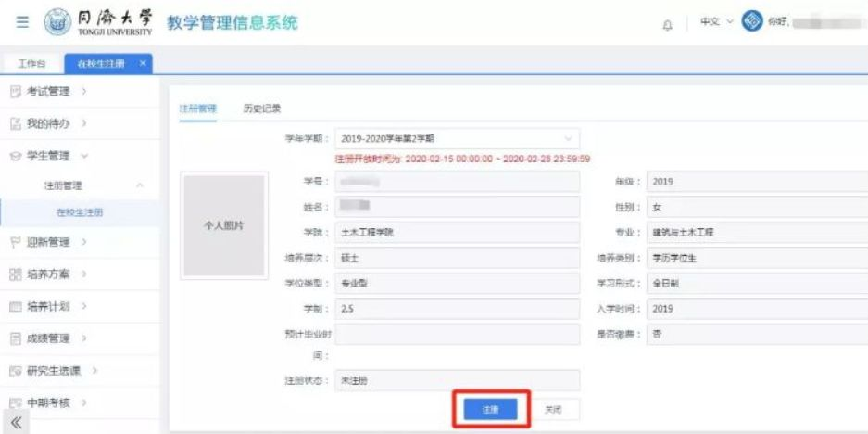The image size is (868, 434).
Task: Expand the 成绩管理 chevron
Action: tap(83, 338)
